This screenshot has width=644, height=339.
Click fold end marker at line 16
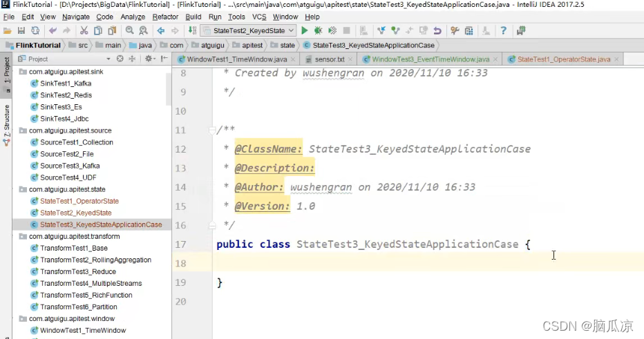pyautogui.click(x=212, y=225)
